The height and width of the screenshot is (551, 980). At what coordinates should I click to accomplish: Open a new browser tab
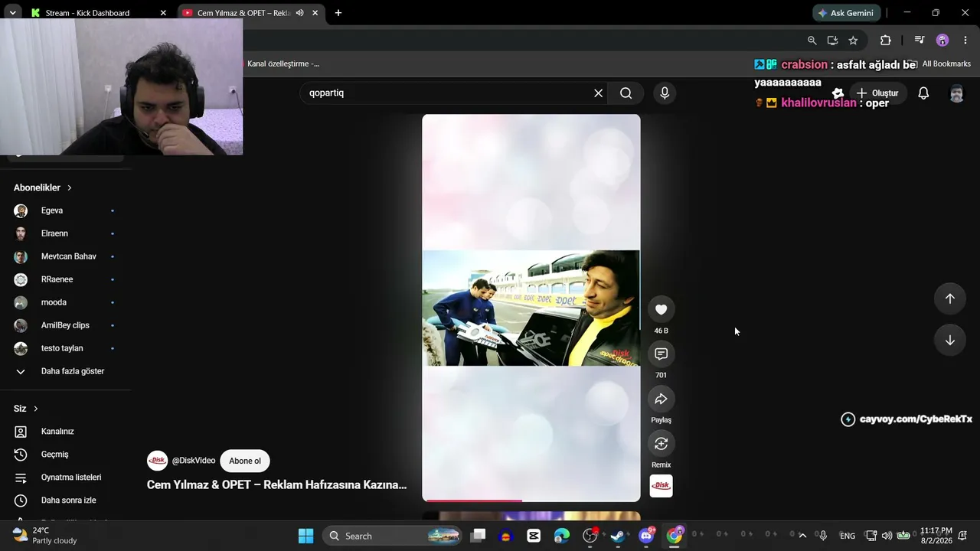click(338, 13)
